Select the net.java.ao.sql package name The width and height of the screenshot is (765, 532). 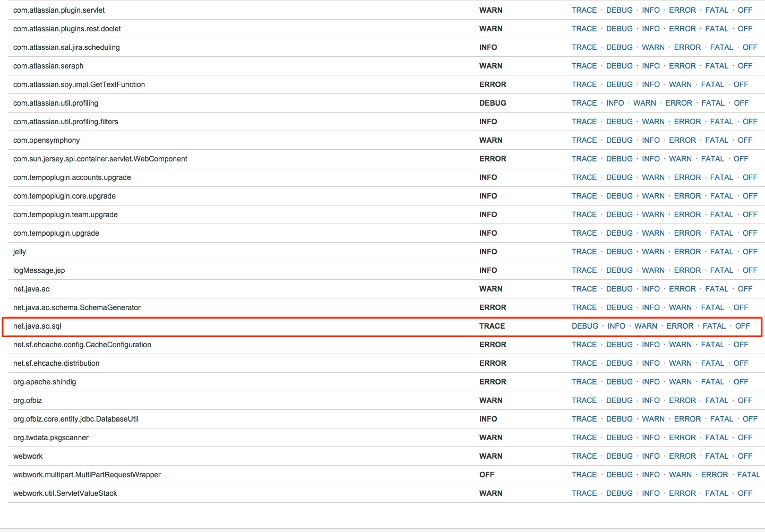coord(37,326)
